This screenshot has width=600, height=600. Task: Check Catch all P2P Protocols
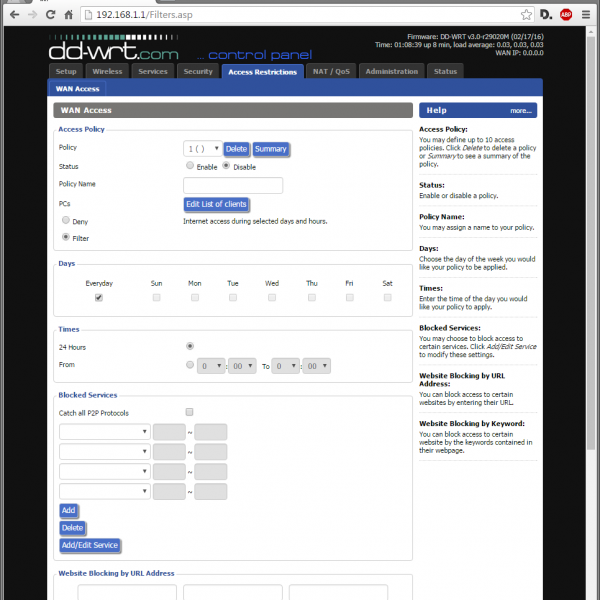(190, 412)
